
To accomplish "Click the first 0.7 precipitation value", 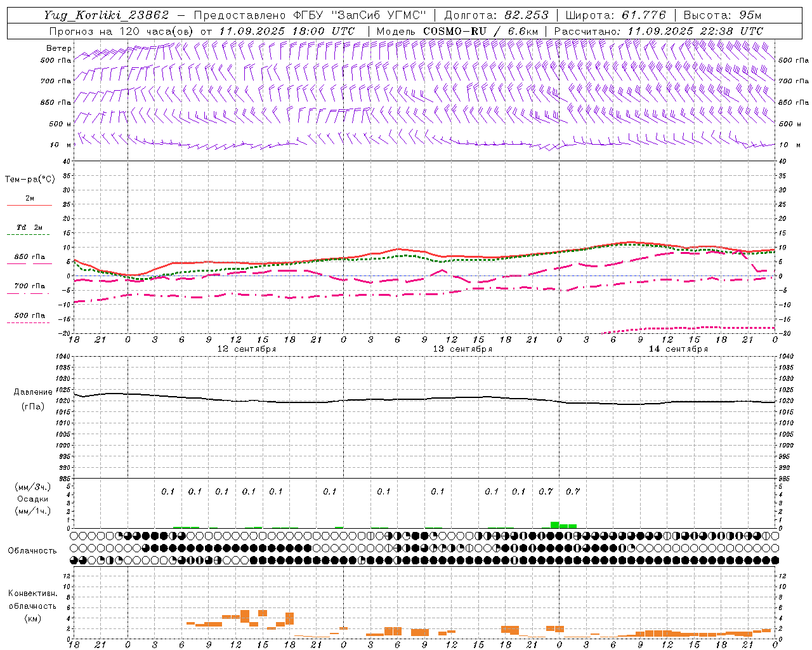I will coord(546,491).
